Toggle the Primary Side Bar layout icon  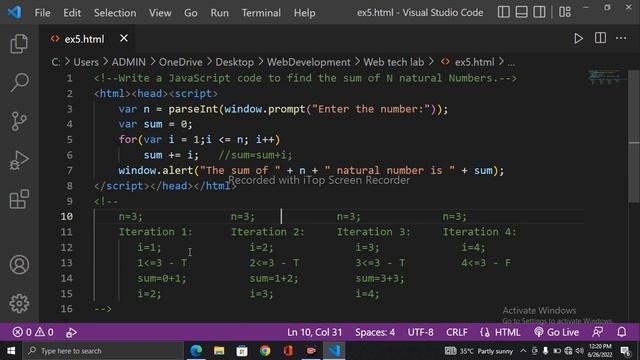(503, 12)
